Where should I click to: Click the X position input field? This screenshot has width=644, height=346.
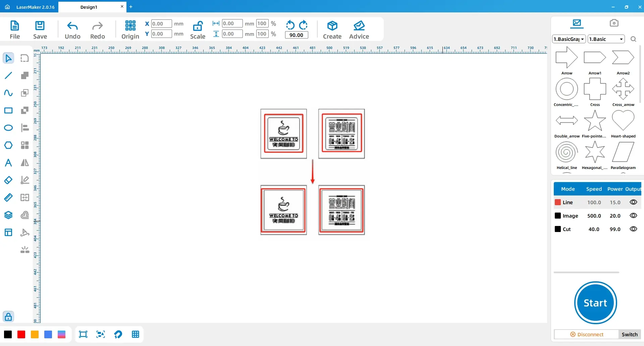click(161, 23)
